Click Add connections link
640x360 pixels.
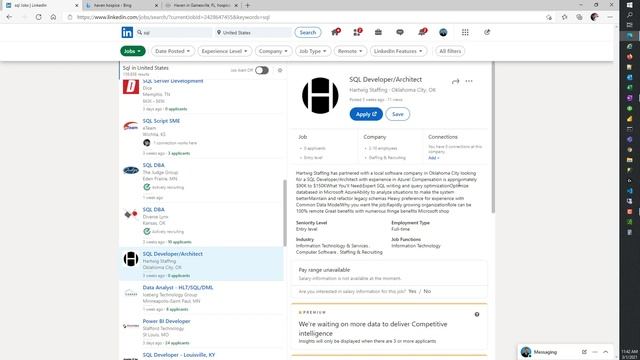433,158
